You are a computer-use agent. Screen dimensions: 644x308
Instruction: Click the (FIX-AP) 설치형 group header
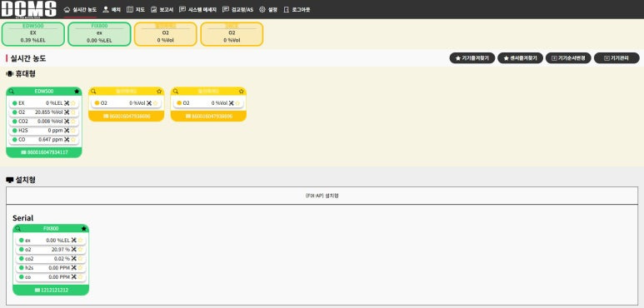[x=322, y=196]
